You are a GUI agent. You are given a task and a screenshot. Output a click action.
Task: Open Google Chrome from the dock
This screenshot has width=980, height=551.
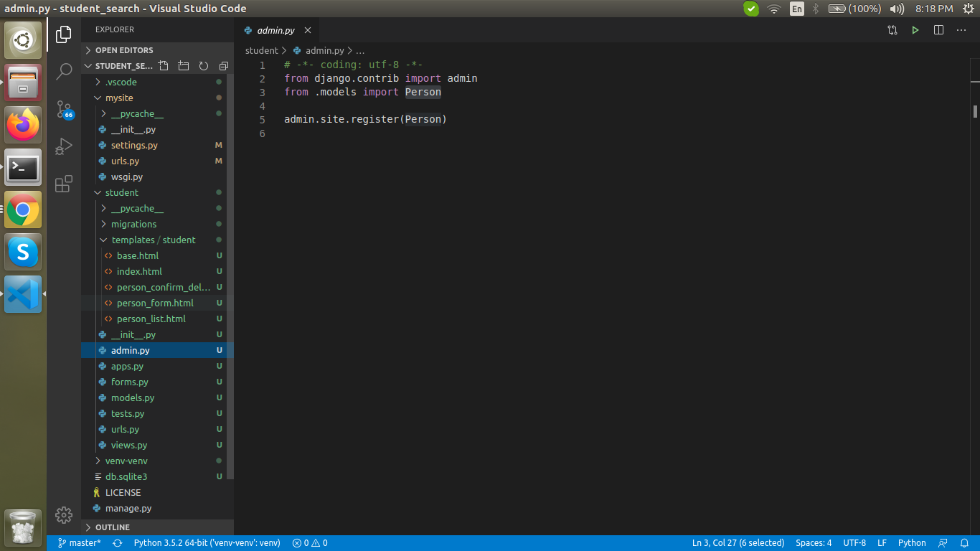[23, 209]
